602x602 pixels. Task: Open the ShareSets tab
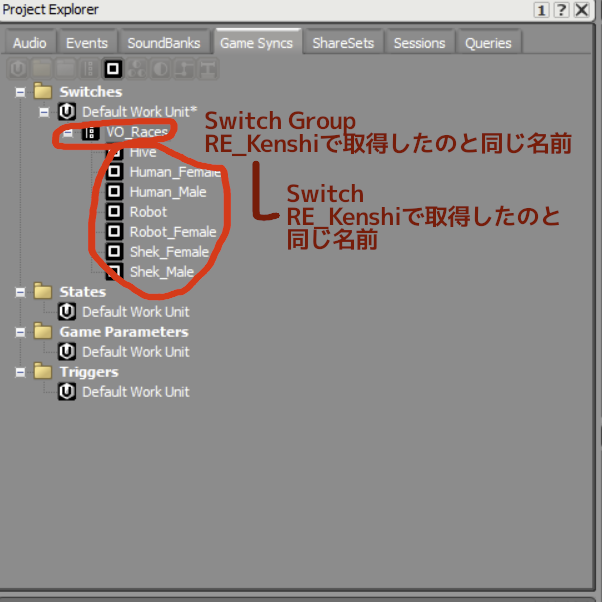(x=343, y=43)
